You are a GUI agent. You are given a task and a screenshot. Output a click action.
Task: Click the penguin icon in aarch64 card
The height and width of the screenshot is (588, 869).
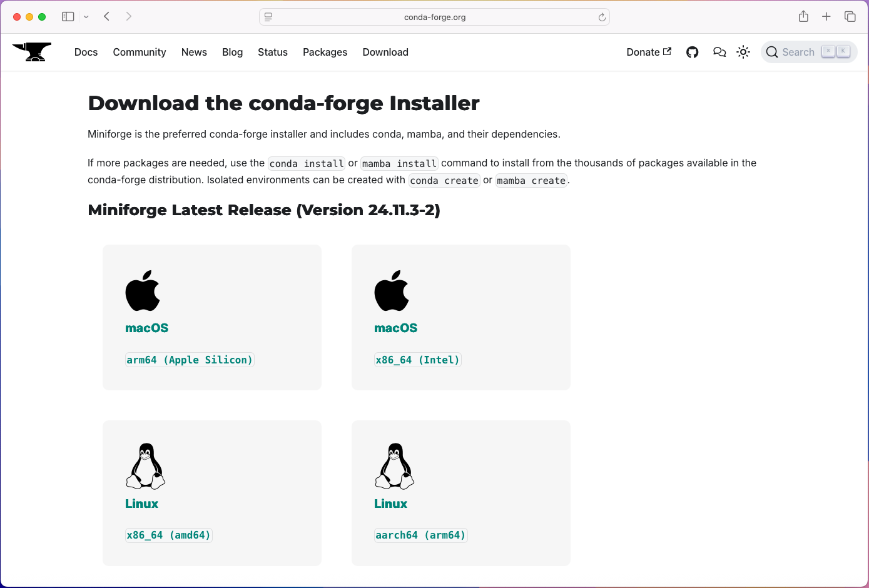pyautogui.click(x=395, y=466)
